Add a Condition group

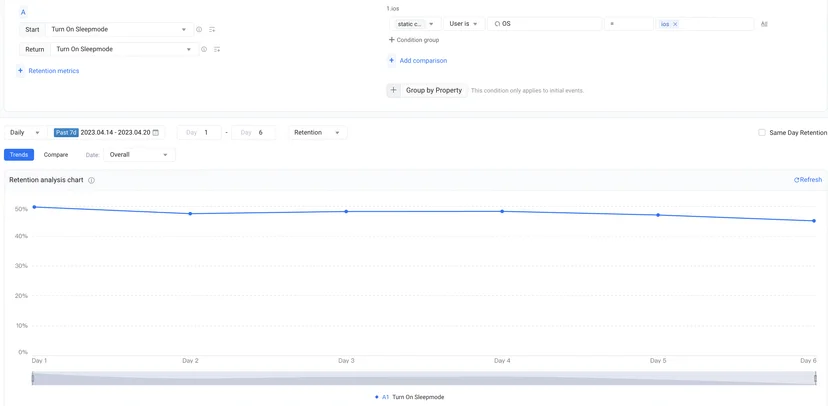414,40
